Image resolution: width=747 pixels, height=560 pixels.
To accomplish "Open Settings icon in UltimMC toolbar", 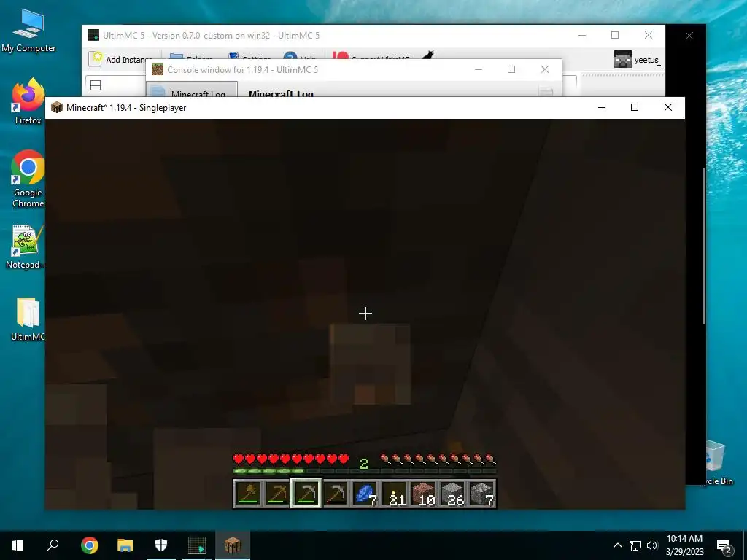I will (x=233, y=56).
